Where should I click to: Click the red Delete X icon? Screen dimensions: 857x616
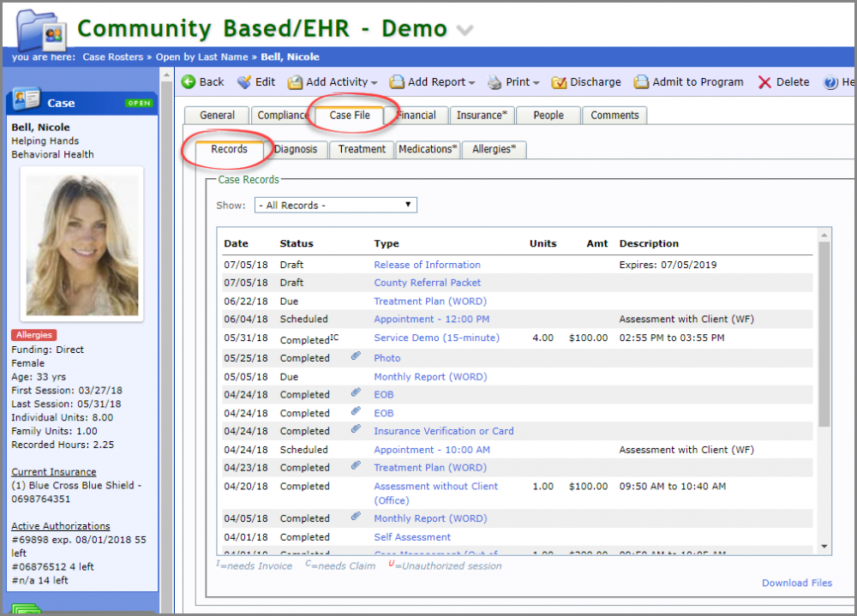click(764, 82)
